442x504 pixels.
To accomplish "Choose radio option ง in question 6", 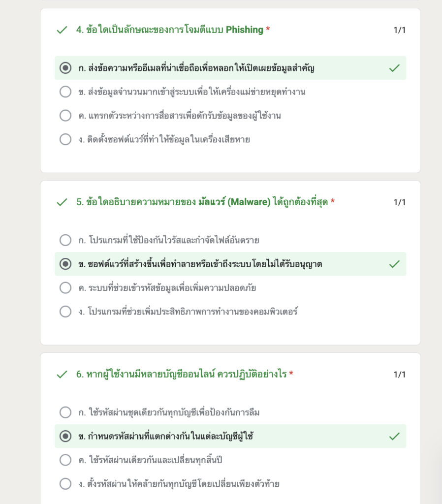I will coord(65,484).
